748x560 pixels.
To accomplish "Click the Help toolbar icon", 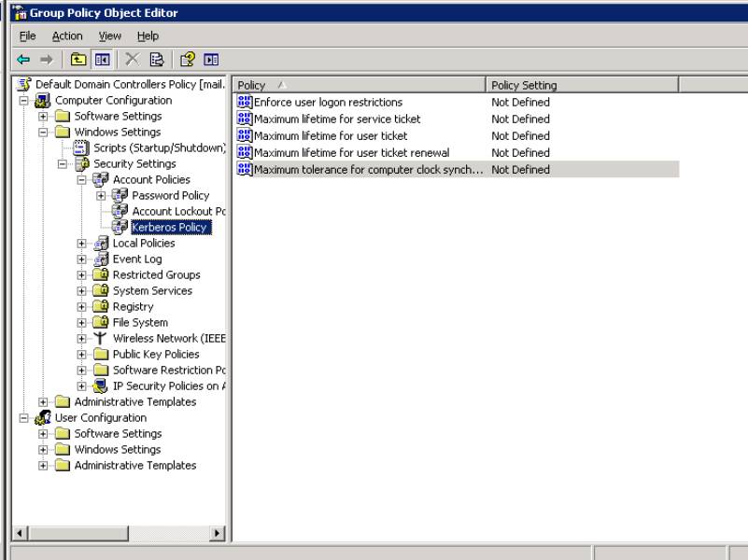I will 187,60.
